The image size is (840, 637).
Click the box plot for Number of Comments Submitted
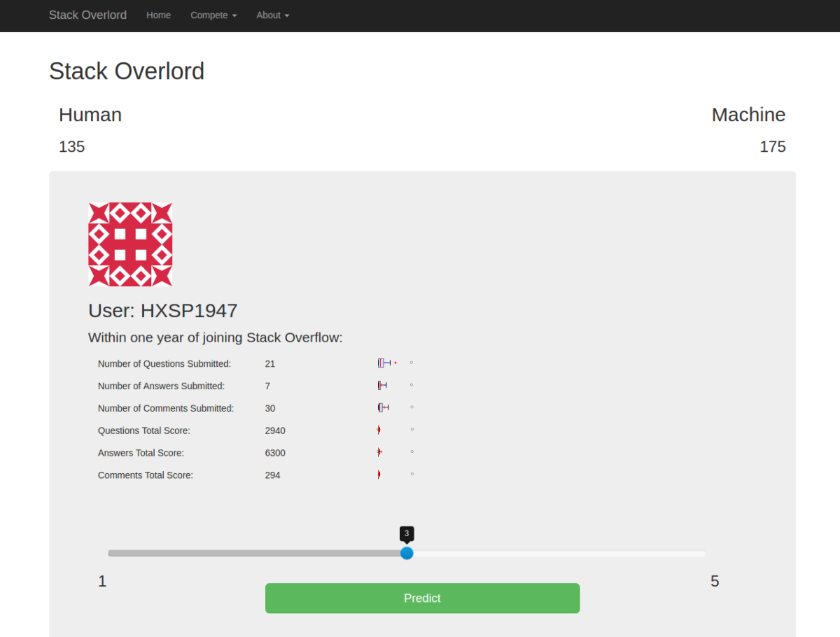pyautogui.click(x=395, y=407)
